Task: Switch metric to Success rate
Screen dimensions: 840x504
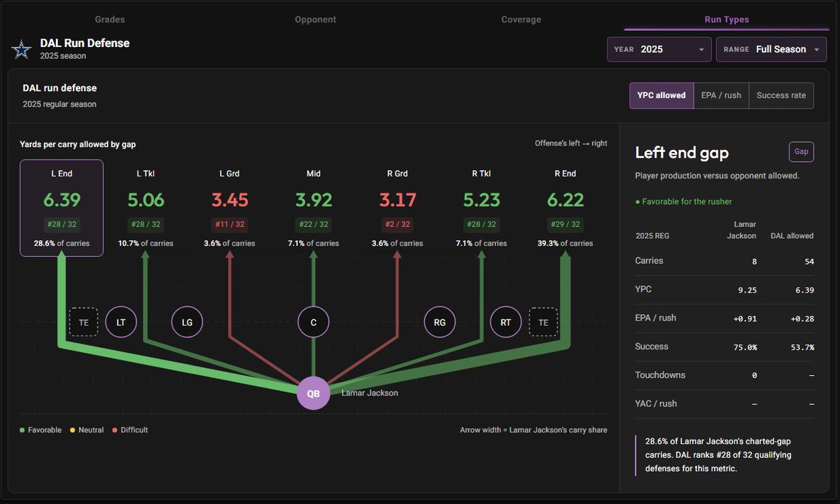Action: click(x=781, y=95)
